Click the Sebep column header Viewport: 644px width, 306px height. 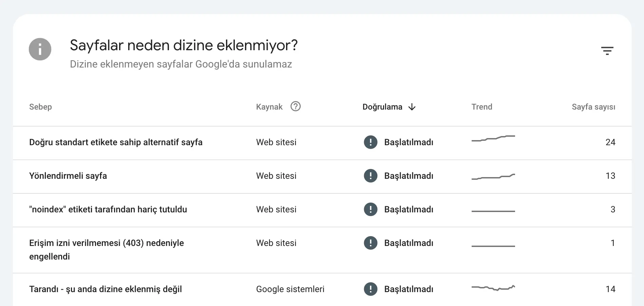[x=40, y=107]
